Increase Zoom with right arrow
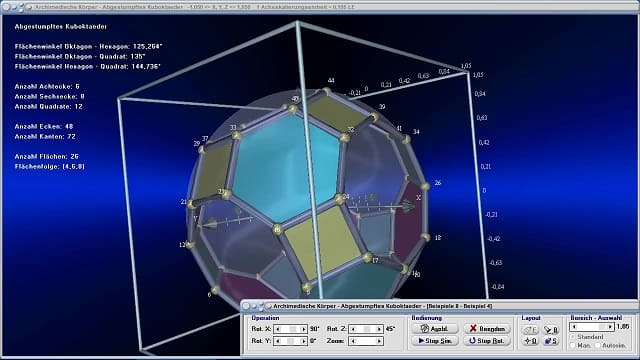The height and width of the screenshot is (360, 640). 379,341
